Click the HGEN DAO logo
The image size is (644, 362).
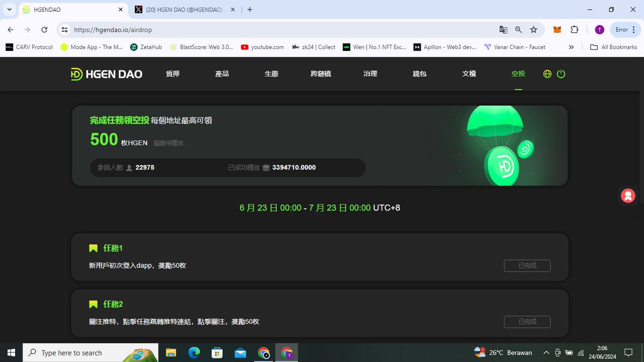point(107,74)
